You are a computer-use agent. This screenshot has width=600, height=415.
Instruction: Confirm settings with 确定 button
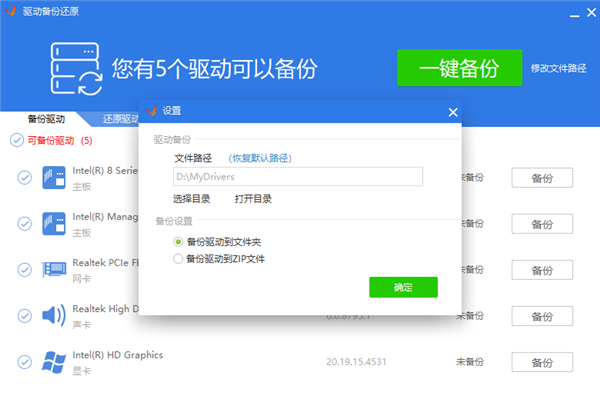[x=403, y=287]
